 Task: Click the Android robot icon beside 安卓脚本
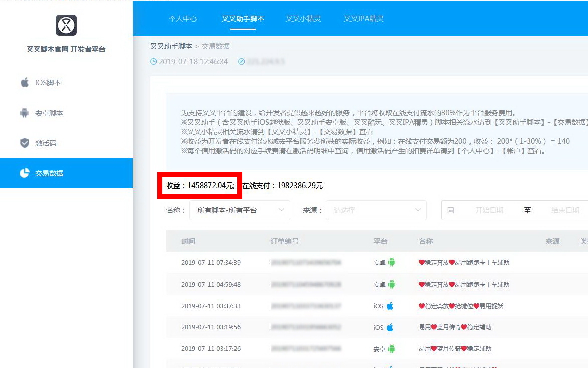pos(25,113)
